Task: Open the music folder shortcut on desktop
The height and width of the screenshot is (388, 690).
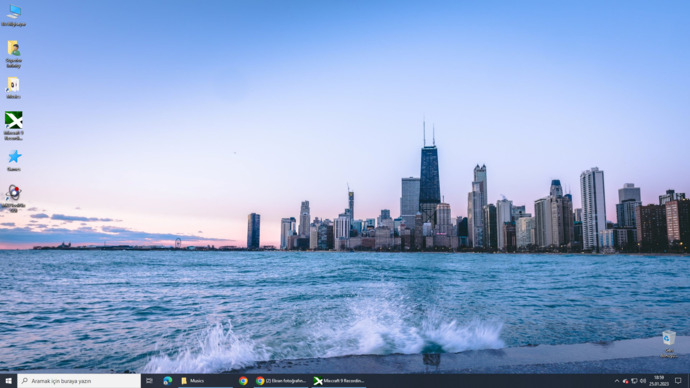Action: click(x=13, y=88)
